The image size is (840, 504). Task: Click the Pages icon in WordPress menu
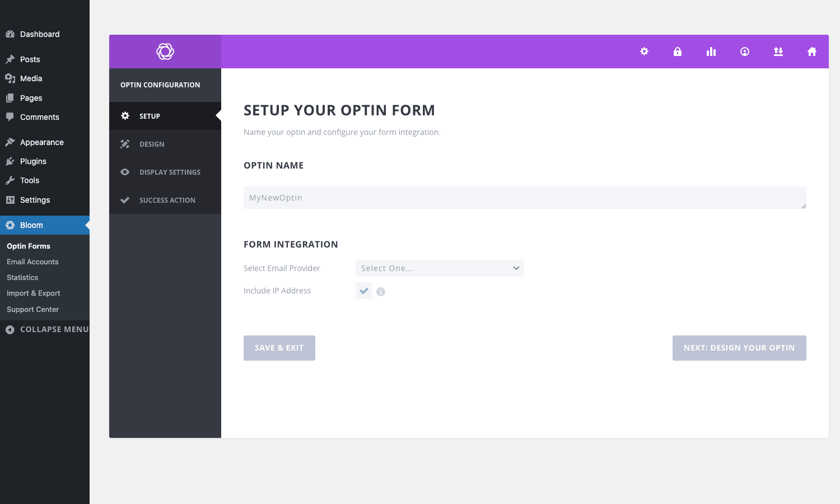click(10, 98)
